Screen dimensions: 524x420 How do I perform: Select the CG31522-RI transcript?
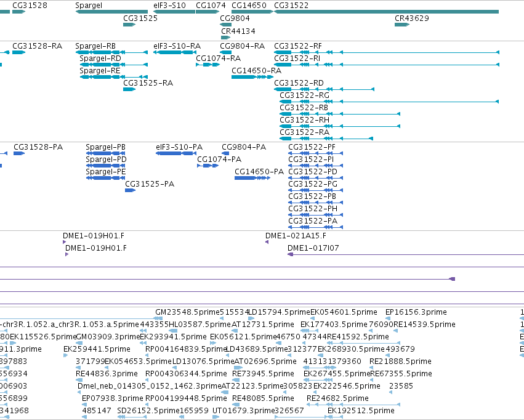click(x=387, y=65)
